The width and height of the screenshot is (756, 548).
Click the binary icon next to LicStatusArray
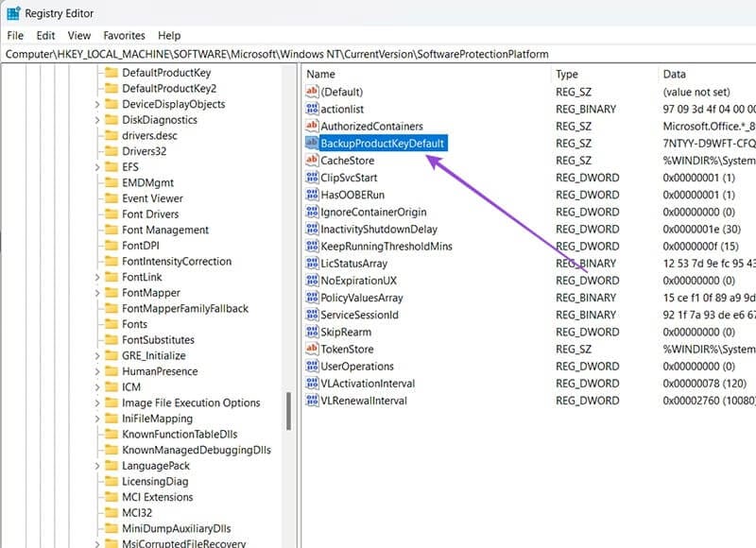point(314,263)
